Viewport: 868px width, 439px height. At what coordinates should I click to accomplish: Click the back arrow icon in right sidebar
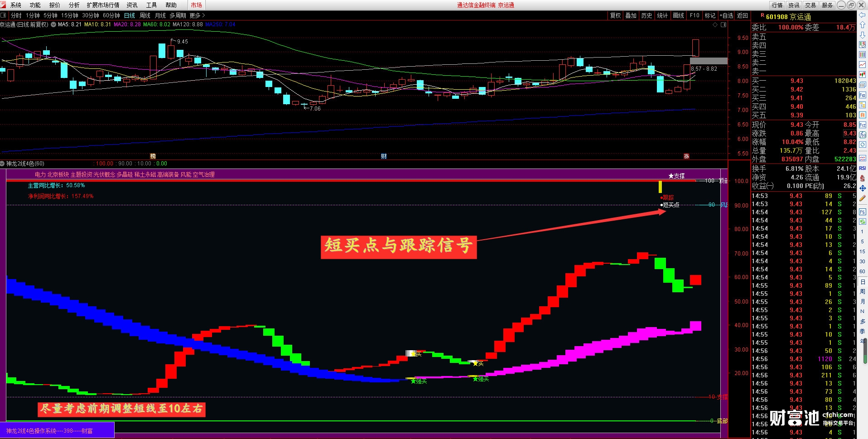tap(862, 15)
